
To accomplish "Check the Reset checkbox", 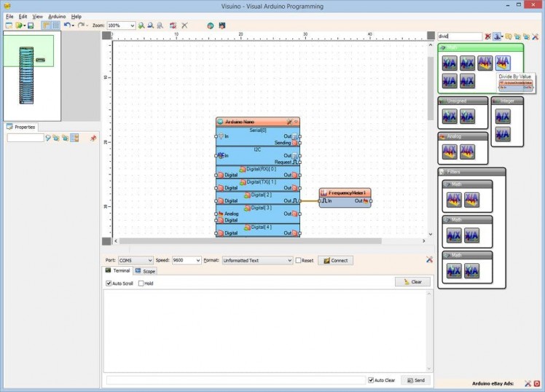I will coord(299,260).
